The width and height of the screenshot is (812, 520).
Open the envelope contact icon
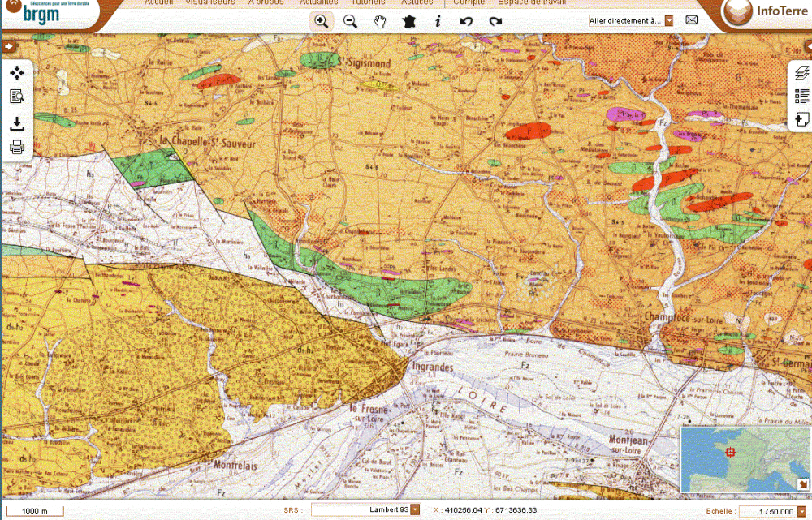tap(692, 20)
